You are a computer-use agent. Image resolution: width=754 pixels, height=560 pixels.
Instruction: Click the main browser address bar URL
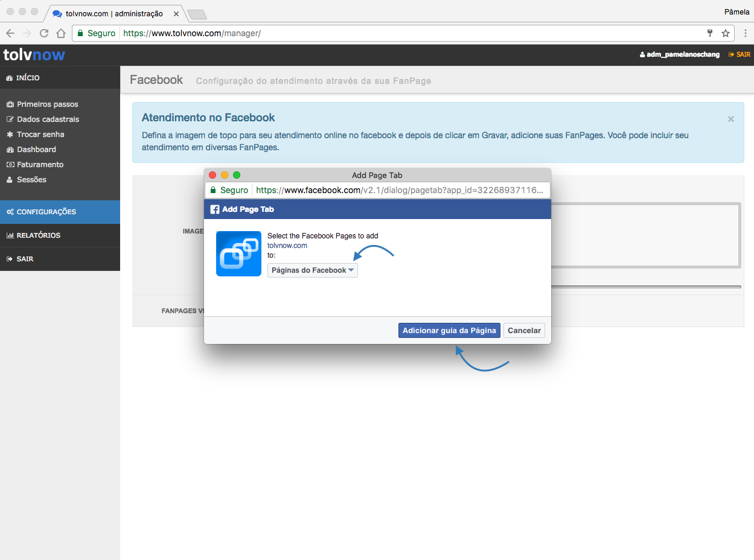[x=192, y=33]
